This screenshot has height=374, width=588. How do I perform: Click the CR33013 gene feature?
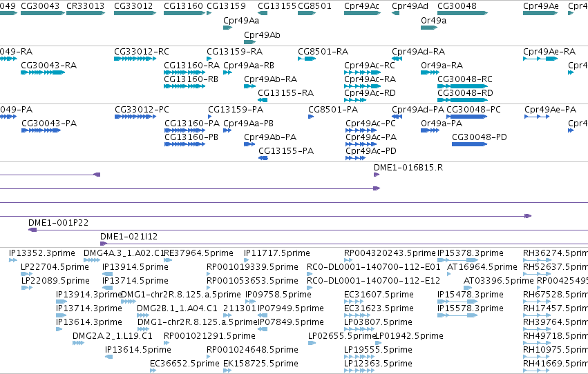point(86,13)
